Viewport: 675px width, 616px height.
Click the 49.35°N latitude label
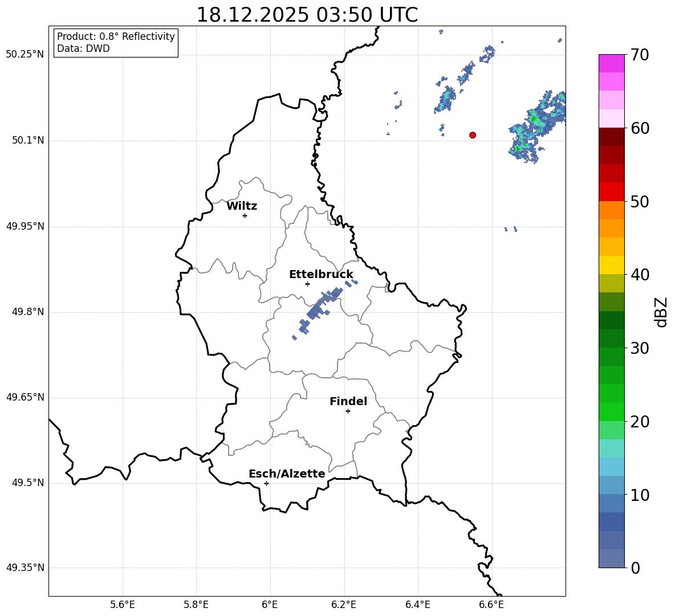[x=25, y=568]
